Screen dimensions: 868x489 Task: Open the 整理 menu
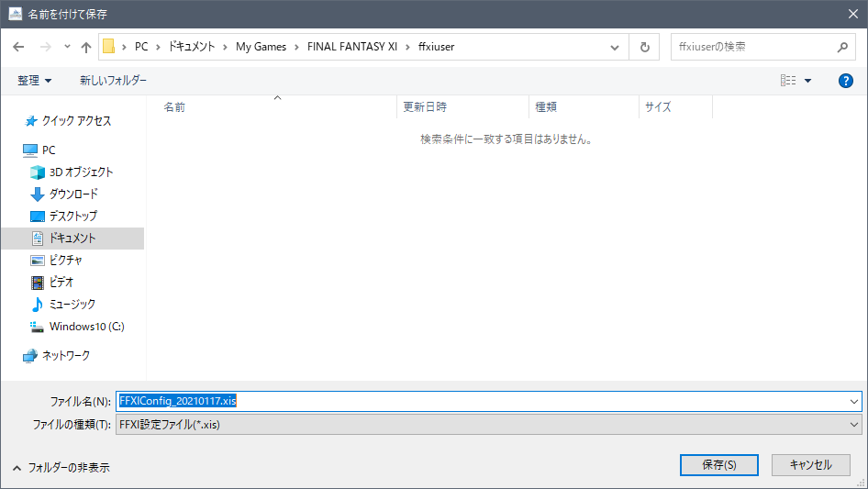tap(35, 81)
